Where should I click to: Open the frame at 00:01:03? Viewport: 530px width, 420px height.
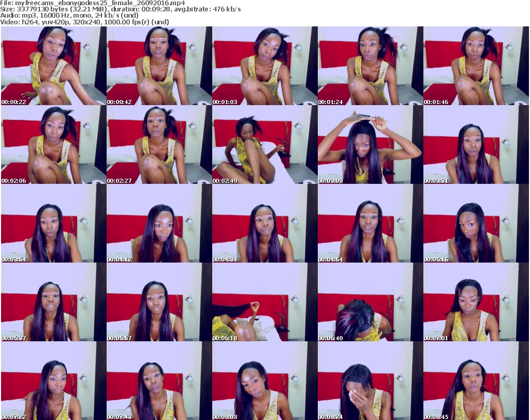264,66
